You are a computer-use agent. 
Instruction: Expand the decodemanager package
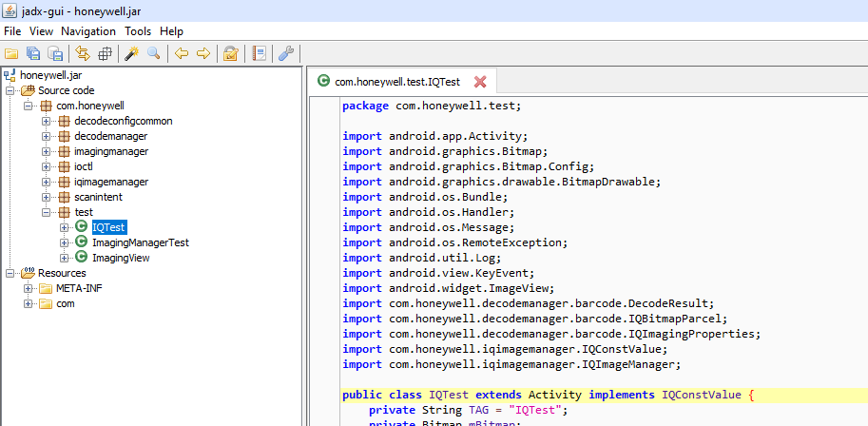click(x=46, y=136)
